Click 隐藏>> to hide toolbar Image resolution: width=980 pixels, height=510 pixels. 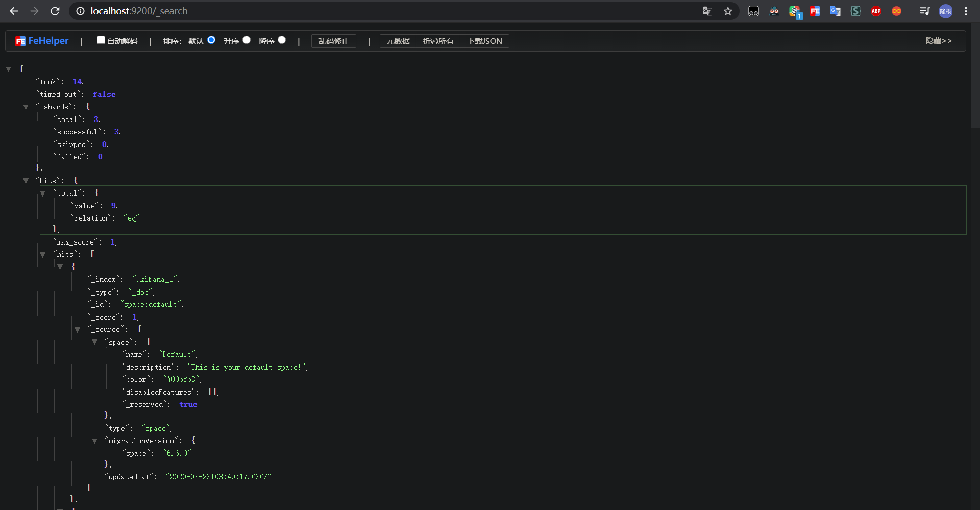coord(939,41)
